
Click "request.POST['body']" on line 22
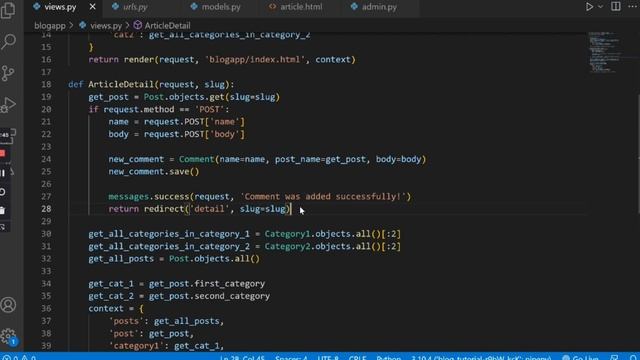(x=194, y=134)
